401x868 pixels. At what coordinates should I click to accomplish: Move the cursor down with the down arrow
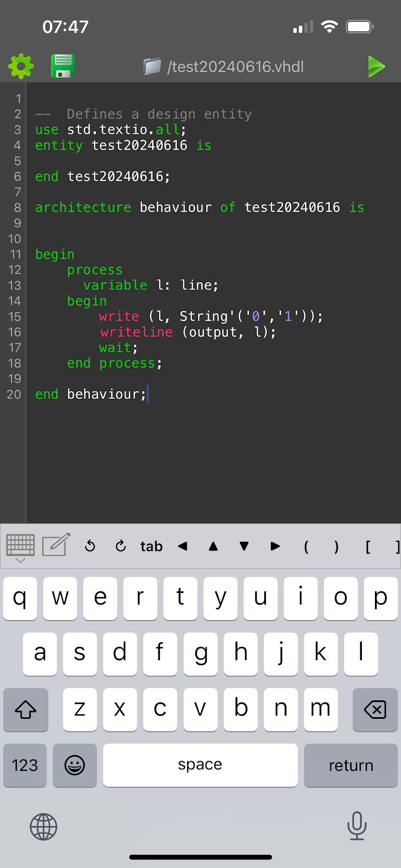(x=244, y=546)
